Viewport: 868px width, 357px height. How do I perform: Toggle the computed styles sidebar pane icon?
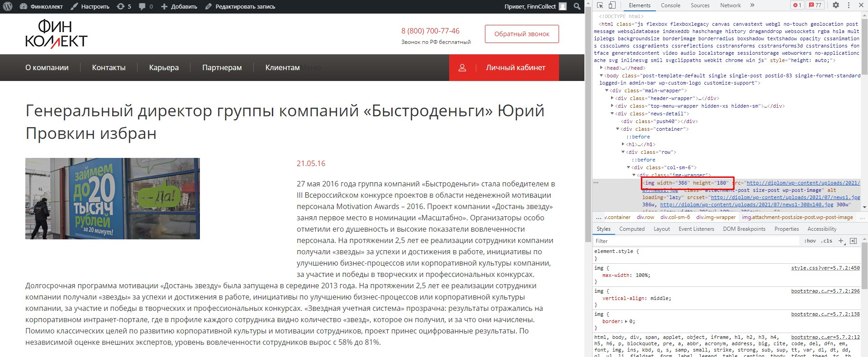click(x=854, y=241)
